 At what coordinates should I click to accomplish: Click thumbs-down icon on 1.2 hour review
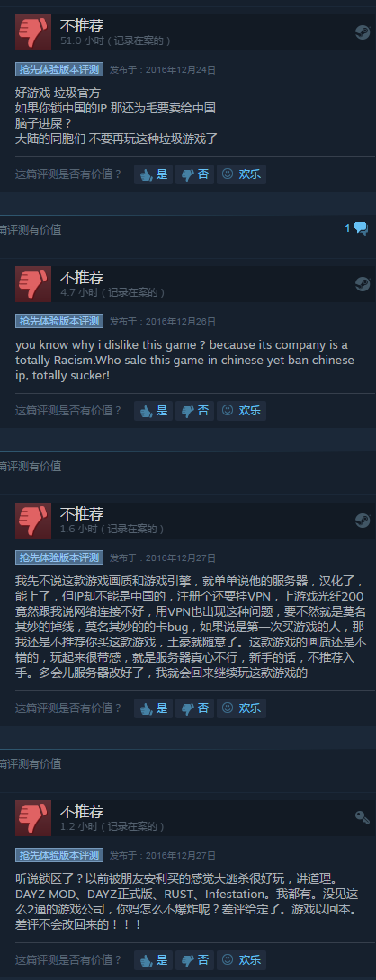pos(33,817)
